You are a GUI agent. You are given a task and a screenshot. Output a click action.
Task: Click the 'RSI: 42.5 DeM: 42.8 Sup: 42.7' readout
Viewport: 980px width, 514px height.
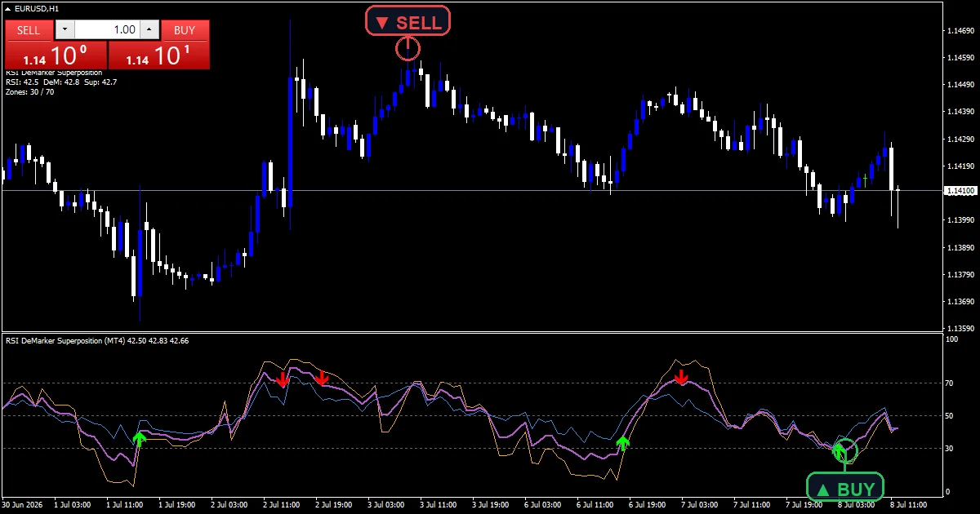(x=61, y=82)
